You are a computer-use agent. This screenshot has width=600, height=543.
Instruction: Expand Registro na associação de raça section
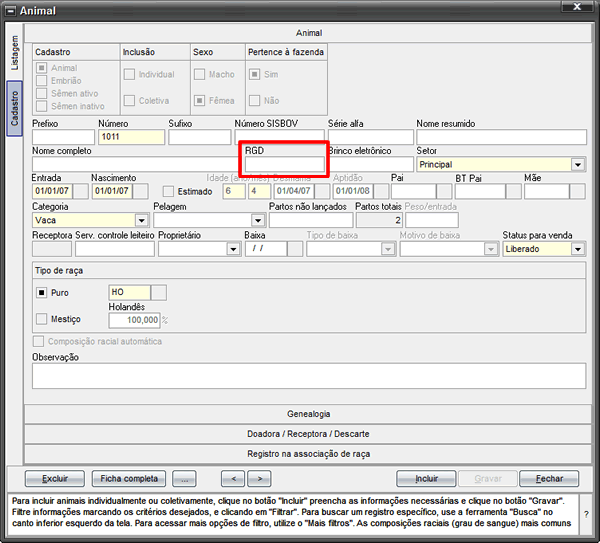click(x=308, y=454)
